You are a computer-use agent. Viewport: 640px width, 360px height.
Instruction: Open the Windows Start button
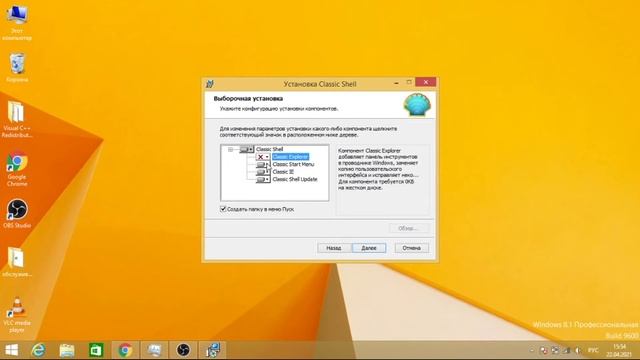11,350
